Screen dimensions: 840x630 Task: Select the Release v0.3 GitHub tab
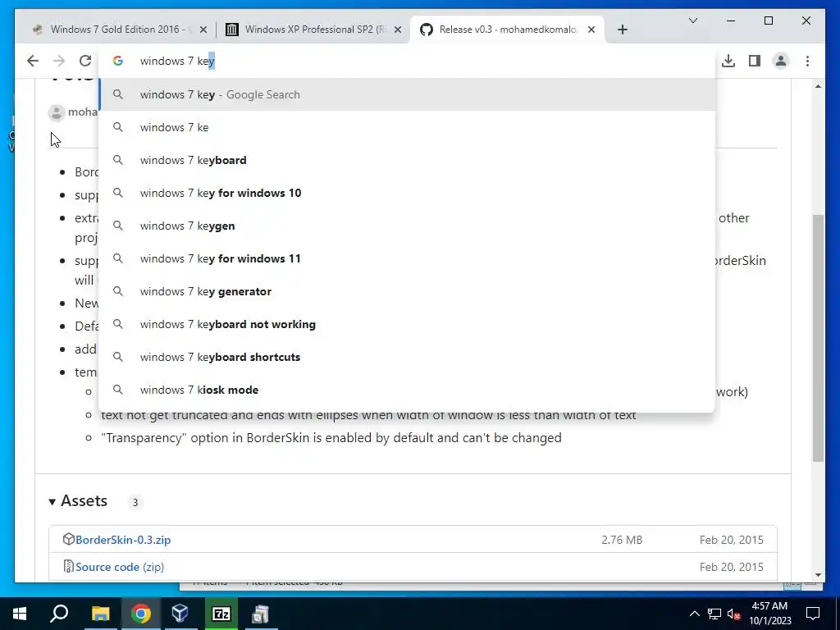click(507, 30)
